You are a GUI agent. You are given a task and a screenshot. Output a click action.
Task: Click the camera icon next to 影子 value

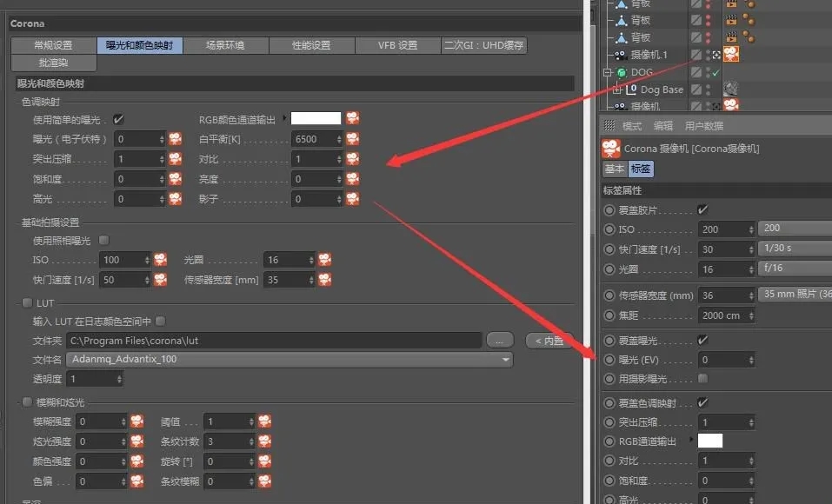[353, 198]
